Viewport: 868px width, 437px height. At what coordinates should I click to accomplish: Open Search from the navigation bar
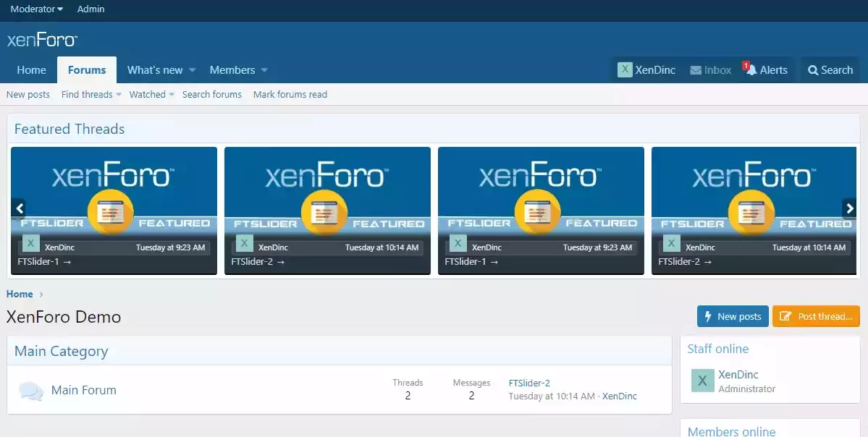tap(830, 70)
